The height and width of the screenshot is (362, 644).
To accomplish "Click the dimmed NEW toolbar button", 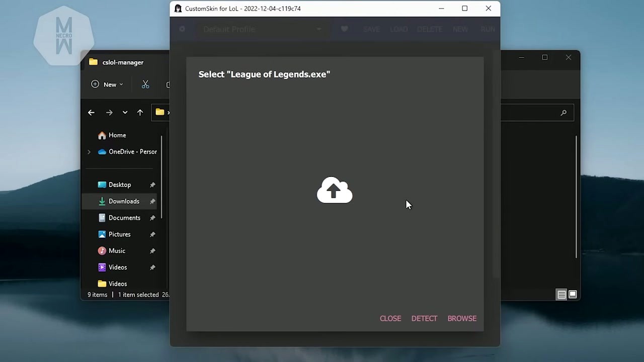I will click(x=460, y=29).
